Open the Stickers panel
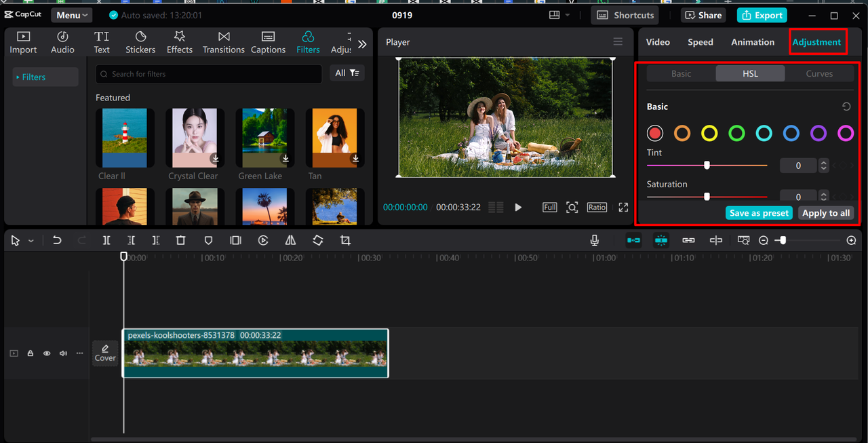The image size is (868, 443). pos(140,42)
